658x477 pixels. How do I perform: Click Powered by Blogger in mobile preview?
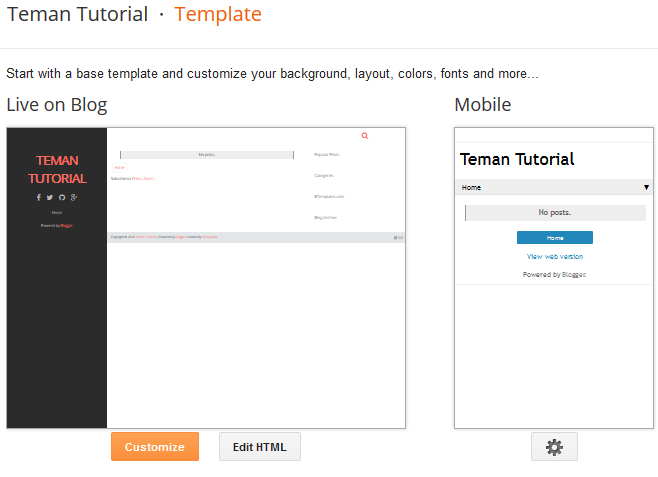tap(554, 274)
